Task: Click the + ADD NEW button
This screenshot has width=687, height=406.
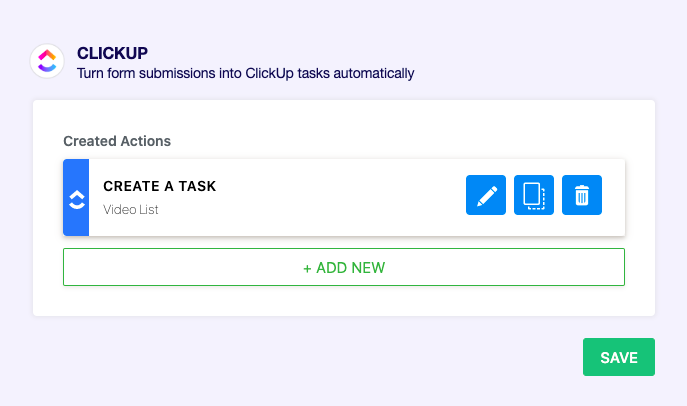Action: (x=344, y=267)
